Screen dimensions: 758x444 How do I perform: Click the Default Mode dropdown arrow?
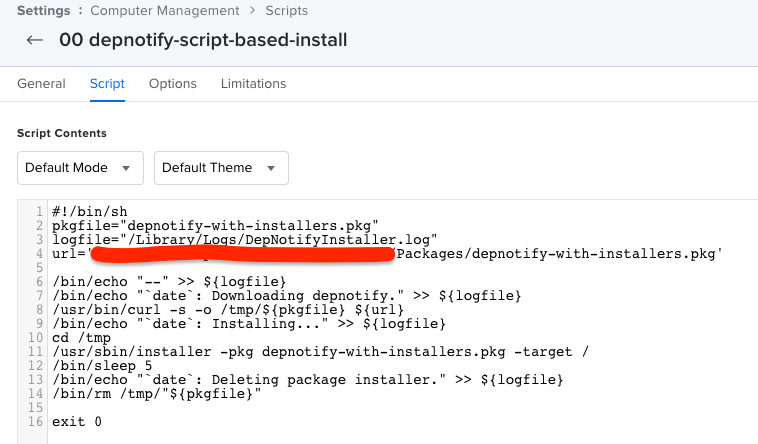coord(126,168)
